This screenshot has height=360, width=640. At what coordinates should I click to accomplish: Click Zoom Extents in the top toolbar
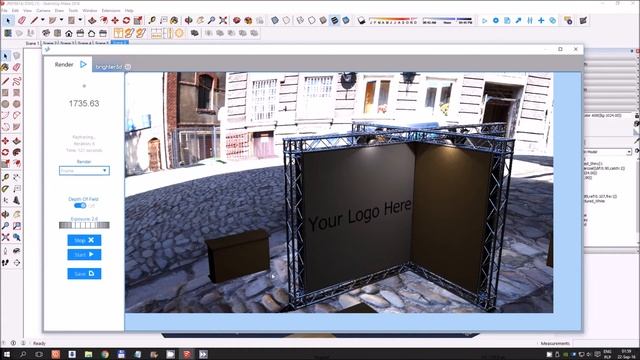[223, 20]
